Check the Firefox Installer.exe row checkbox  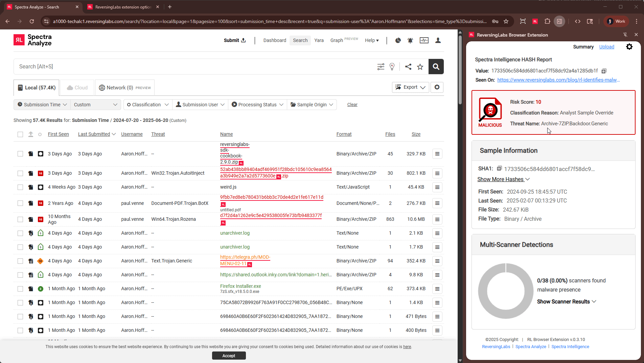point(20,289)
